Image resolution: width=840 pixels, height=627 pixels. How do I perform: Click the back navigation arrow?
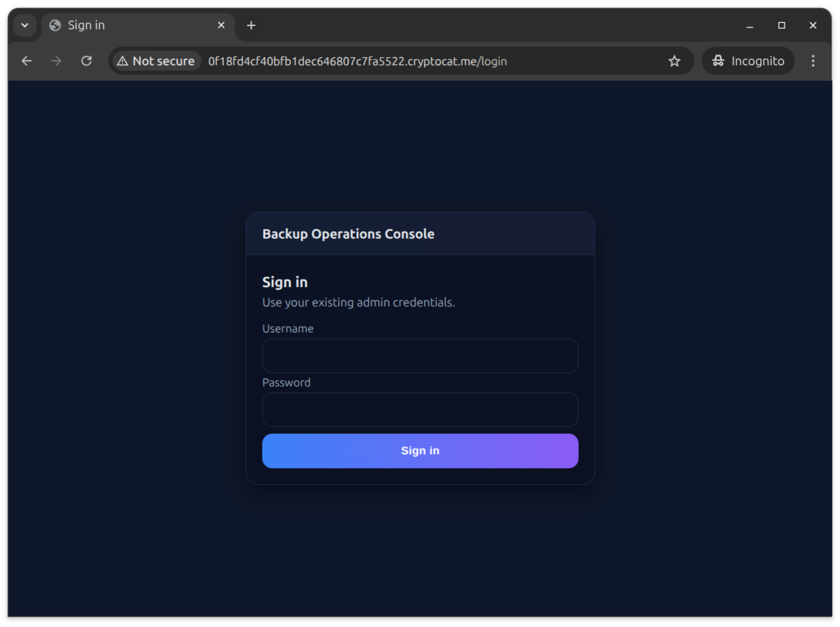(26, 61)
